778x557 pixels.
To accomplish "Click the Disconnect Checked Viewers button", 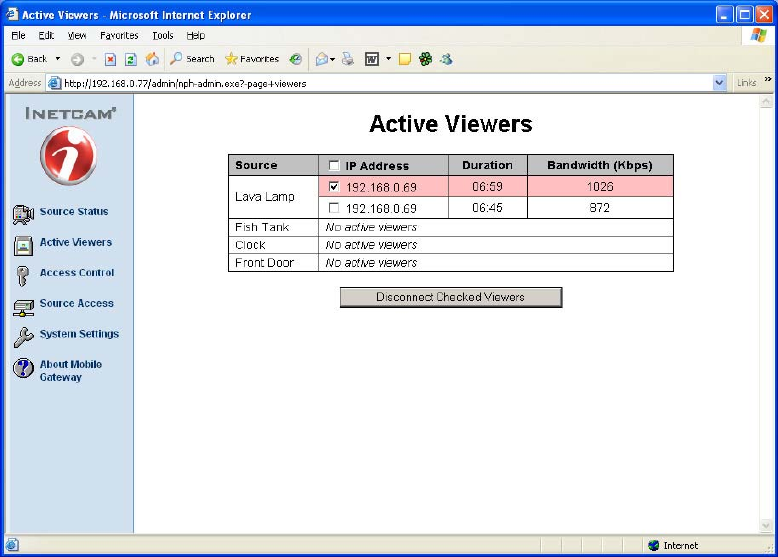I will point(450,297).
